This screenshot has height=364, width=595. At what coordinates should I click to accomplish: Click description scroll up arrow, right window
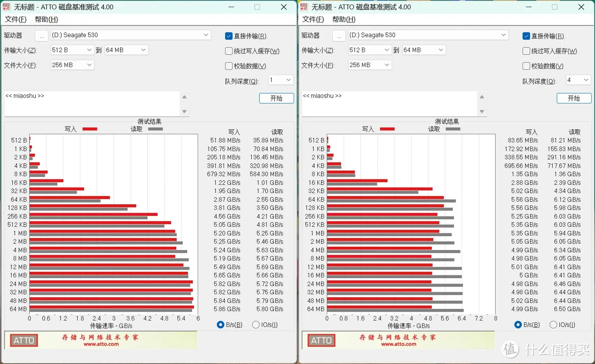pyautogui.click(x=482, y=97)
